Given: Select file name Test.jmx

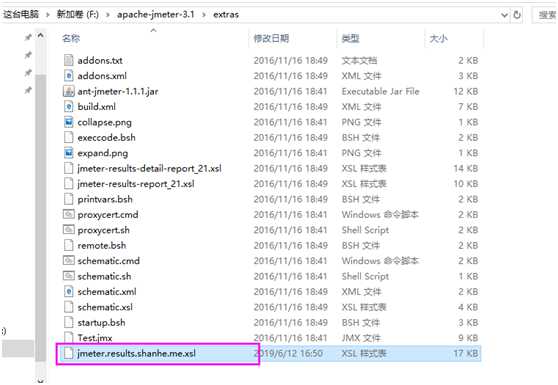Looking at the screenshot, I should pos(95,338).
